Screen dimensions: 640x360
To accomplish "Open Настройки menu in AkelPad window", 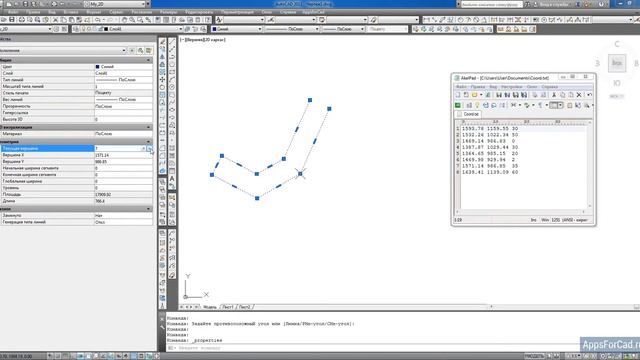I will [x=511, y=87].
